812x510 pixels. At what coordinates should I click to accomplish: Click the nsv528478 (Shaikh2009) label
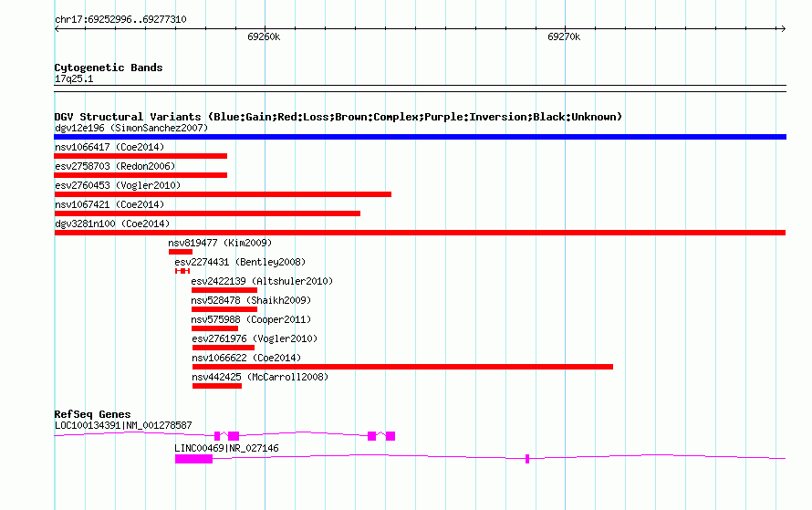[x=251, y=300]
